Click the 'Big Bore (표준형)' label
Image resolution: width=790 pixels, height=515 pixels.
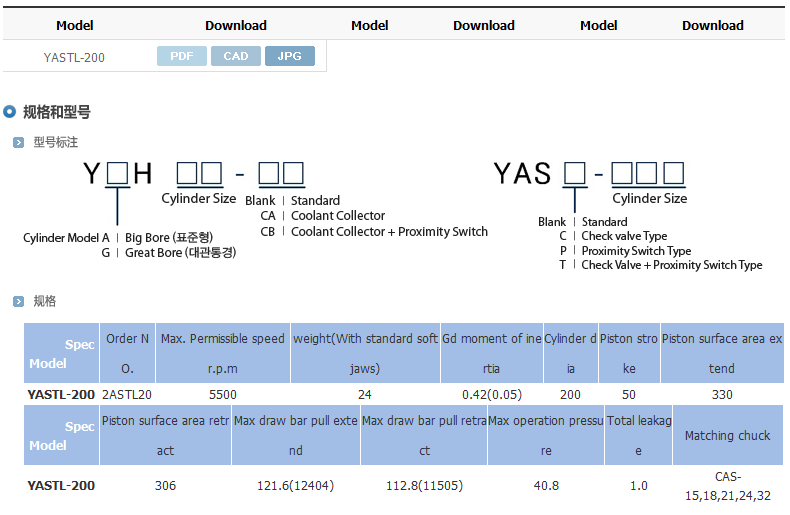click(x=169, y=237)
